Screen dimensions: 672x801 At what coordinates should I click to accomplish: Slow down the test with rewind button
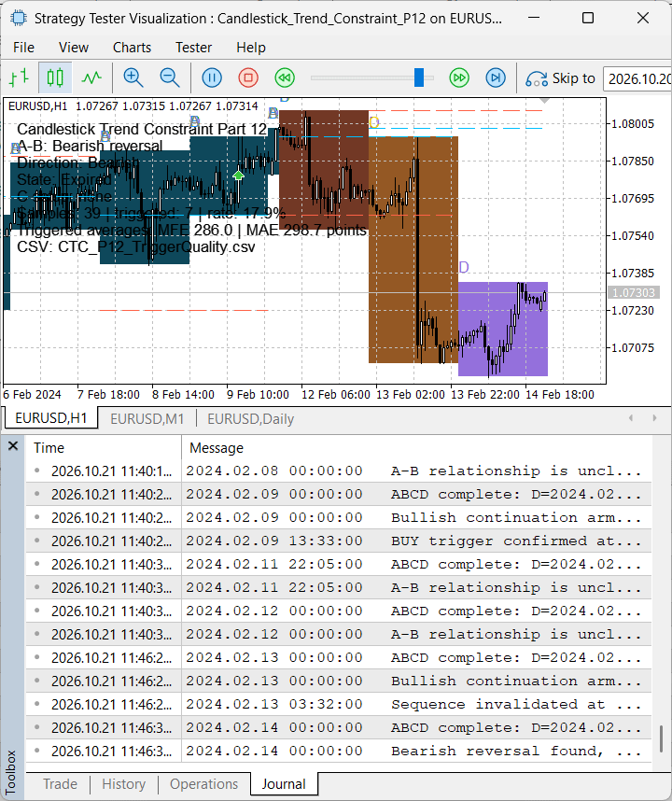coord(285,78)
